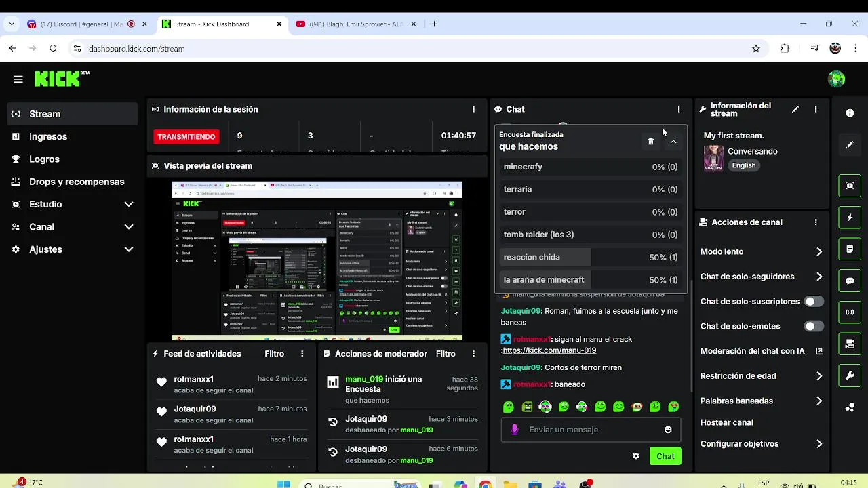Image resolution: width=868 pixels, height=488 pixels.
Task: Open Logros in the sidebar
Action: (72, 159)
